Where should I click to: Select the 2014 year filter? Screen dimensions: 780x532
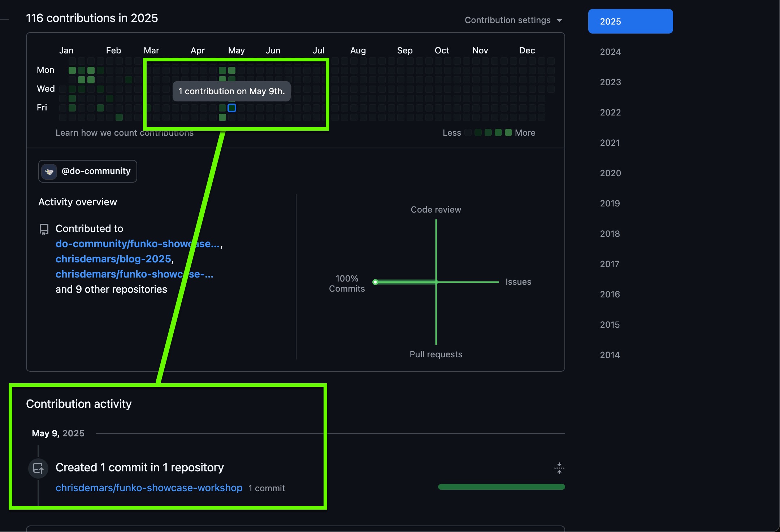click(x=610, y=355)
